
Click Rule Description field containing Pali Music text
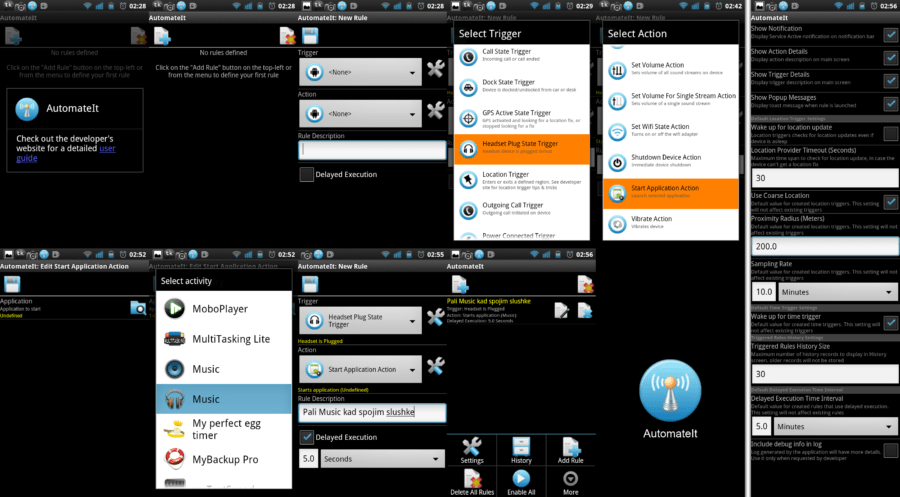point(372,413)
